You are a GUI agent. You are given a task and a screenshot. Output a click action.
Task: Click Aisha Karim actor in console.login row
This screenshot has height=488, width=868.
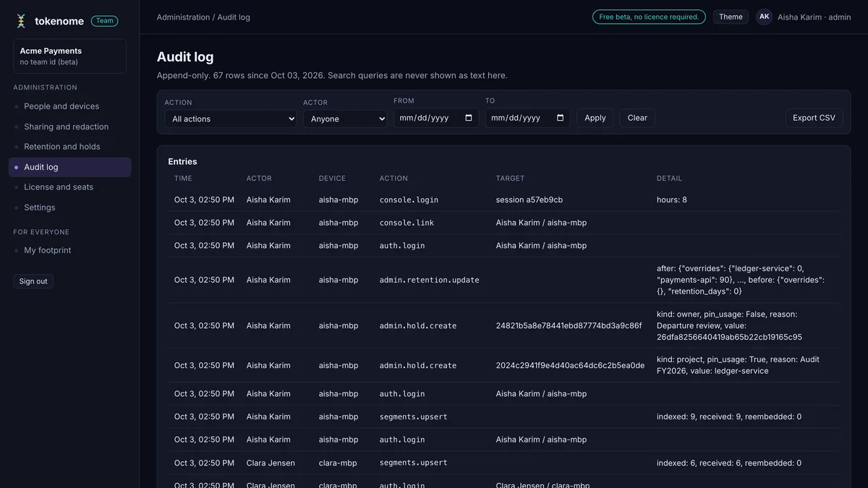(268, 200)
